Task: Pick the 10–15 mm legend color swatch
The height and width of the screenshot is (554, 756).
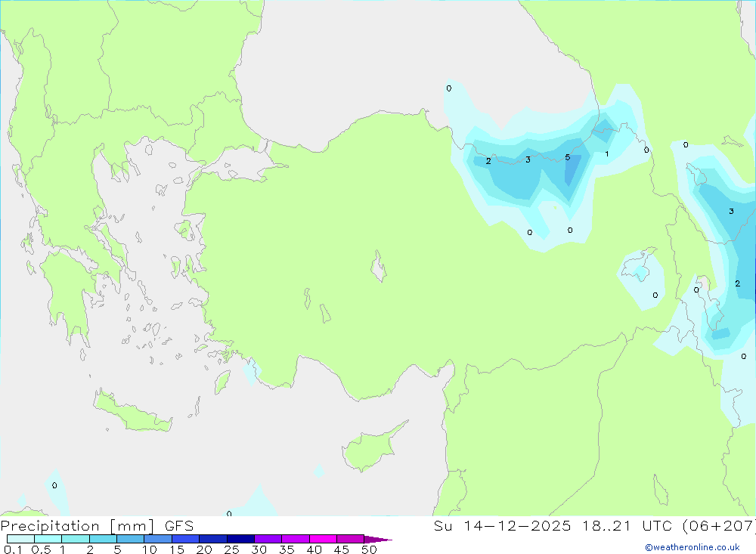Action: pos(158,539)
